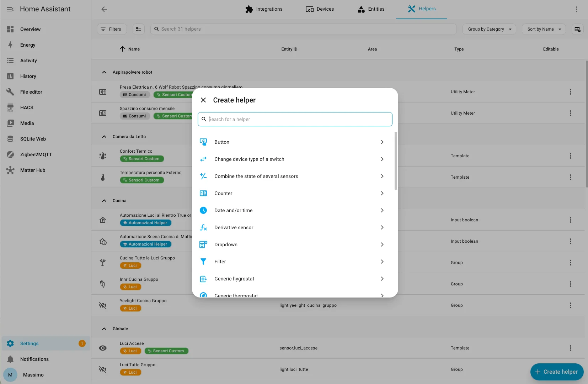Click the Search 31 helpers field
Screen dimensions: 588x384
pos(304,29)
